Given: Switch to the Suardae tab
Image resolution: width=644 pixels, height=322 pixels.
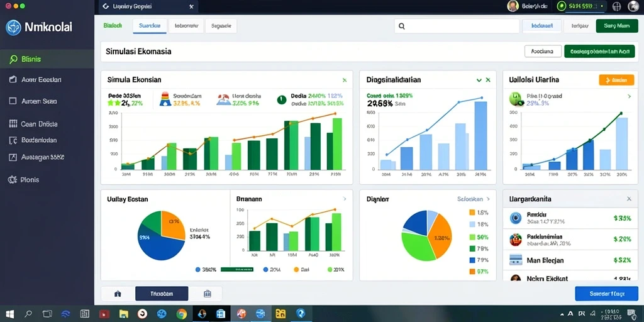Looking at the screenshot, I should coord(150,25).
